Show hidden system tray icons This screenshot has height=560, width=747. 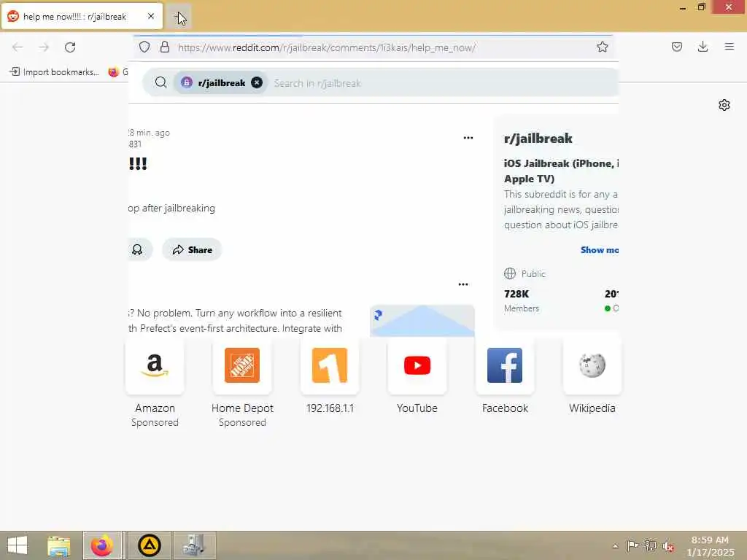tap(616, 545)
